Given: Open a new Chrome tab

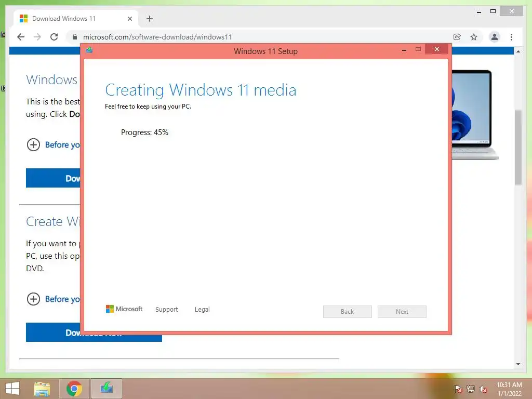Looking at the screenshot, I should (150, 19).
